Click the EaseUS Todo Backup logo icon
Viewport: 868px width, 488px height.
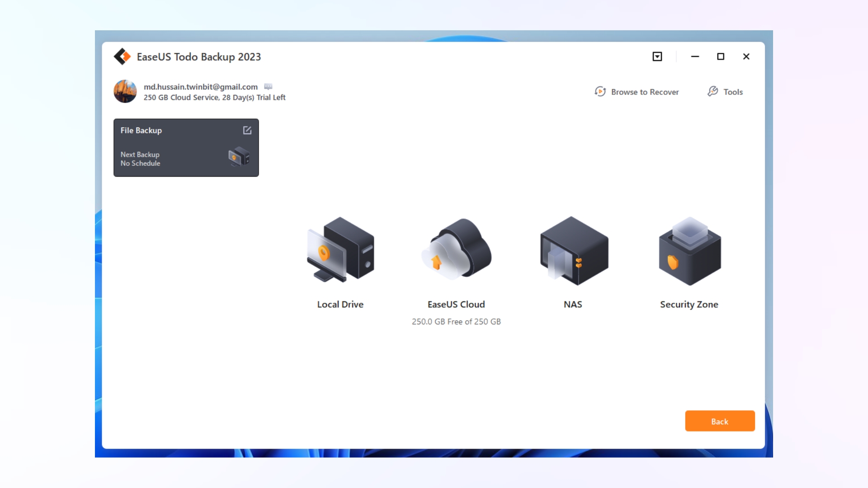122,56
